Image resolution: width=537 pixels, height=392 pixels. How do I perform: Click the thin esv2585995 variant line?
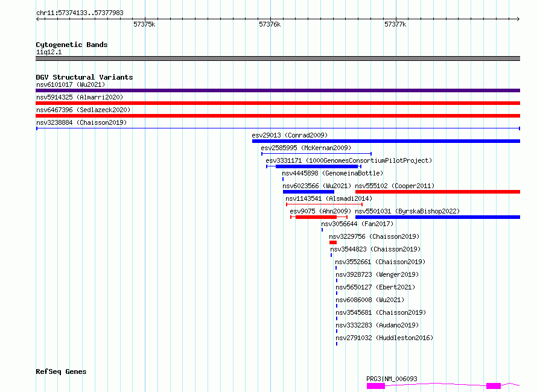316,154
